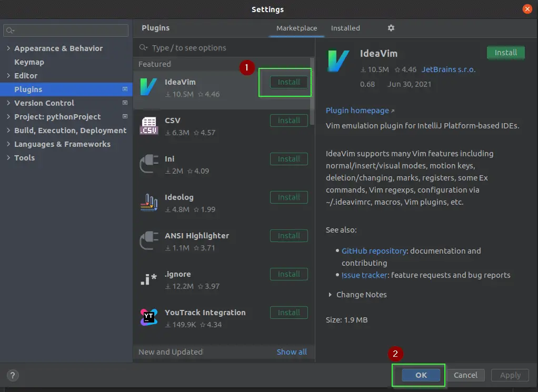The image size is (538, 392).
Task: Open the plugins gear settings menu
Action: point(391,28)
